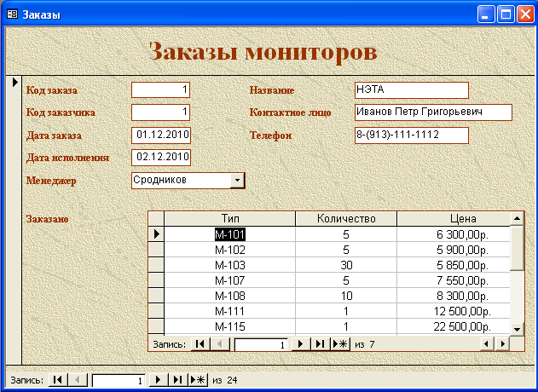Select the M-107 type cell
This screenshot has width=538, height=392.
pos(230,280)
